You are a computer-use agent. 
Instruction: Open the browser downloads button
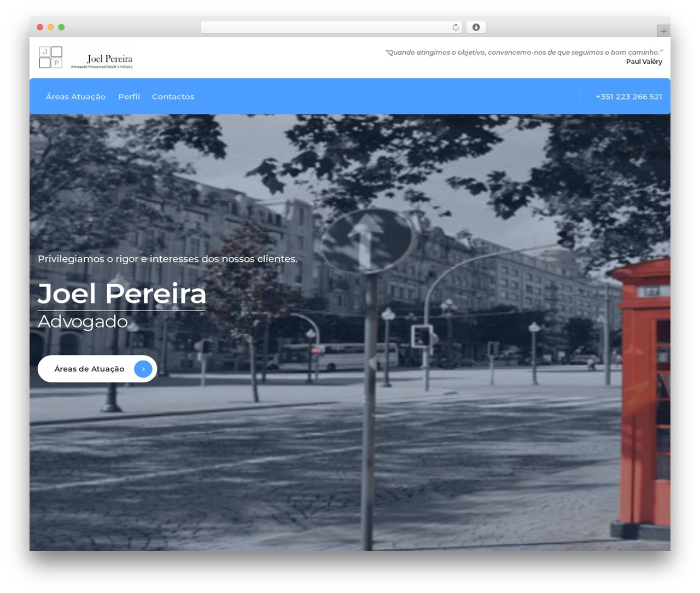(476, 27)
